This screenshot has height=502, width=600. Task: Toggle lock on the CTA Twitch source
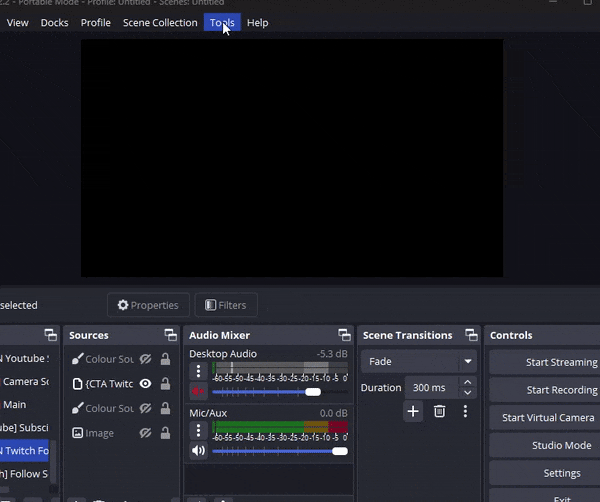tap(165, 384)
